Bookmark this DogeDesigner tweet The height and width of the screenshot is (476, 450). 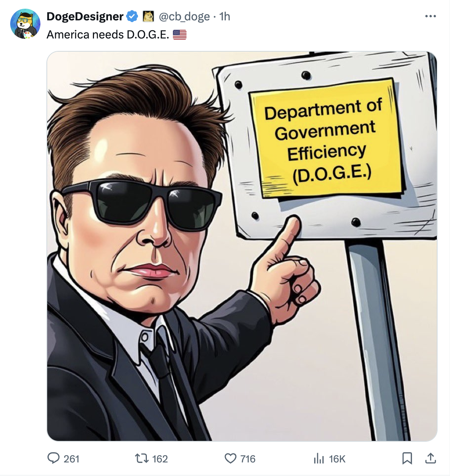click(x=407, y=458)
